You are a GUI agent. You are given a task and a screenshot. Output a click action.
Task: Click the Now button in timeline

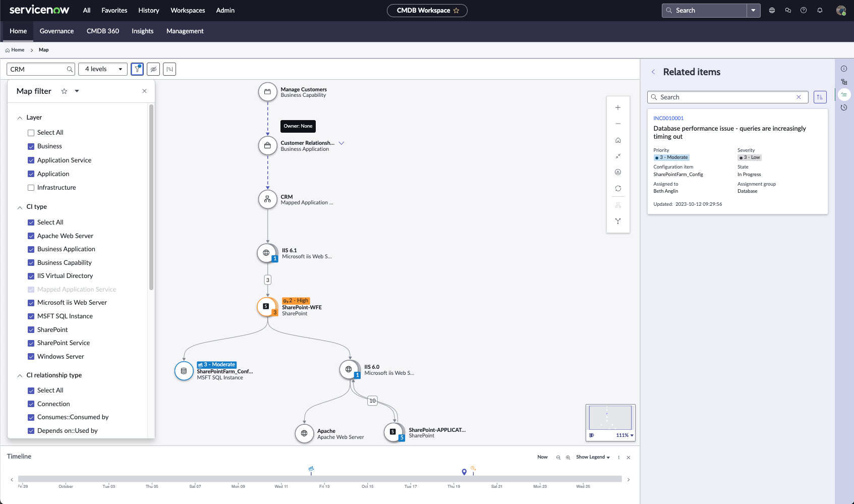(x=542, y=457)
